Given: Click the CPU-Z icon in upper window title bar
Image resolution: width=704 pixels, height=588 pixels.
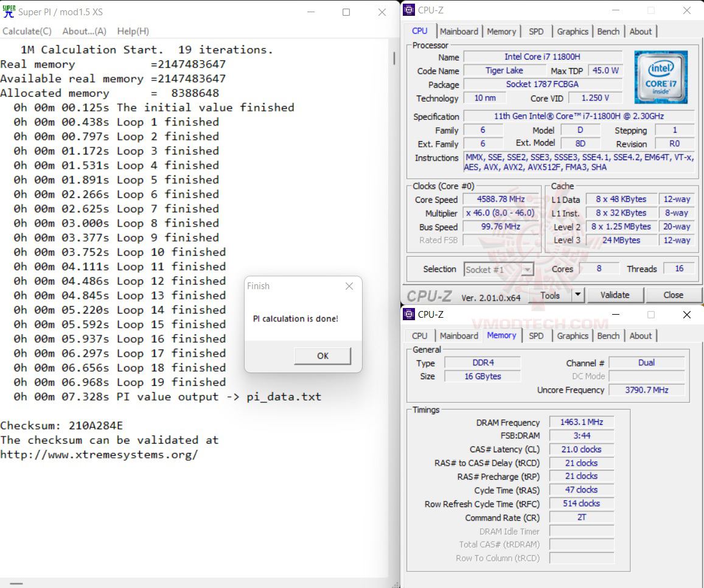Looking at the screenshot, I should (408, 10).
